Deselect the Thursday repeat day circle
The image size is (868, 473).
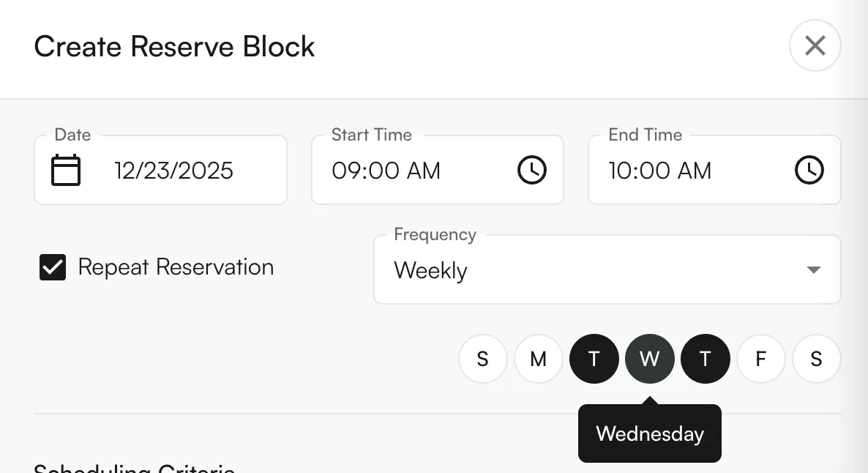point(705,359)
